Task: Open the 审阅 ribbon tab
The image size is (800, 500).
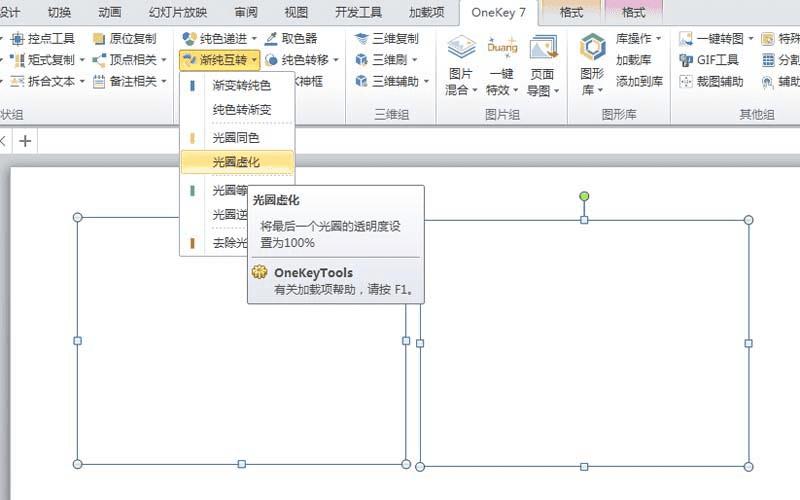Action: click(246, 13)
